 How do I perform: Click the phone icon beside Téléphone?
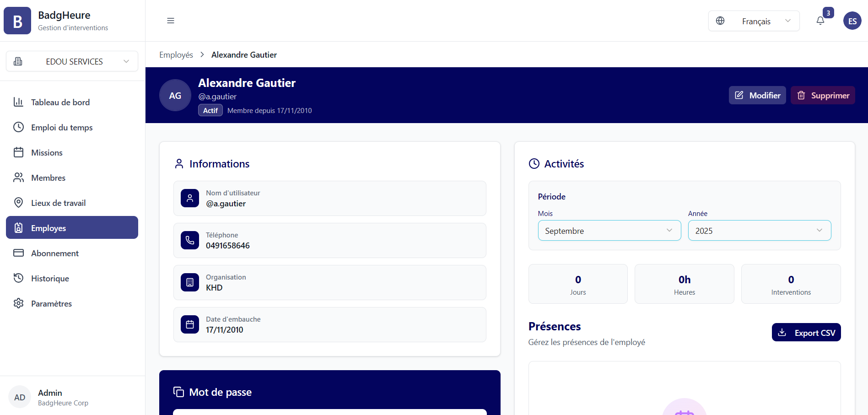[x=190, y=240]
